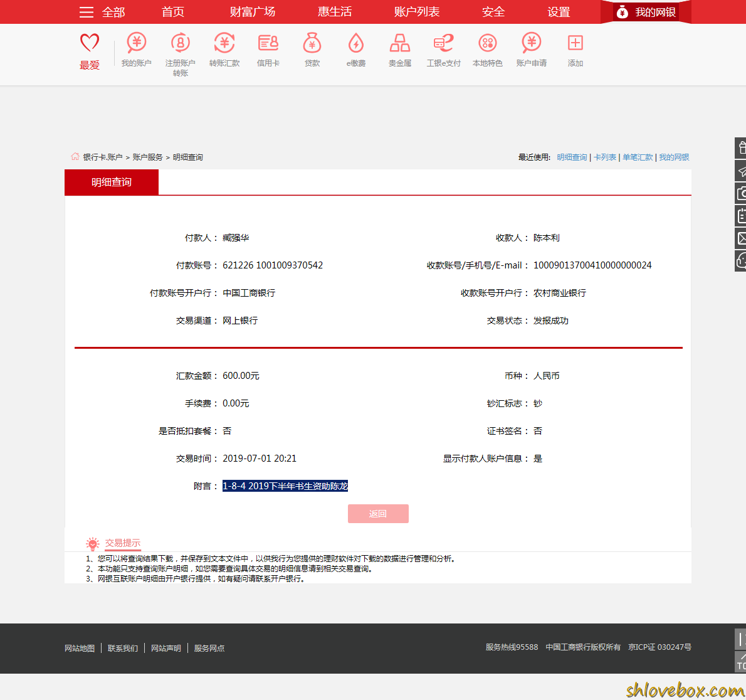Open the 账户列表 menu item
This screenshot has width=746, height=700.
pyautogui.click(x=417, y=12)
